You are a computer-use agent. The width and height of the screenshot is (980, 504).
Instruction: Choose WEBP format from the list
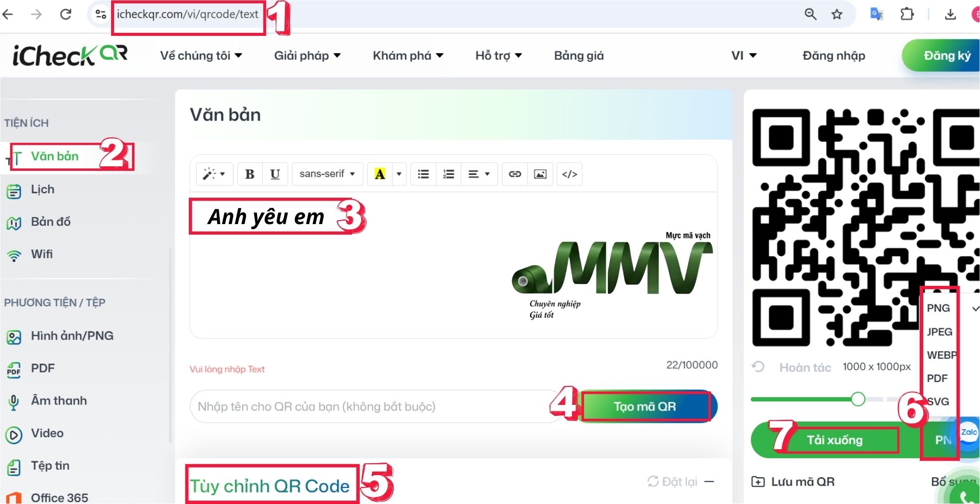point(941,355)
